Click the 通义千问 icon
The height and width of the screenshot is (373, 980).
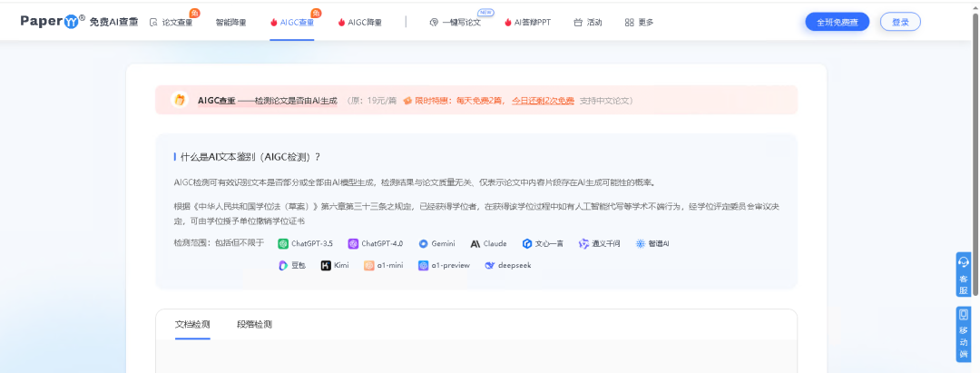point(583,243)
